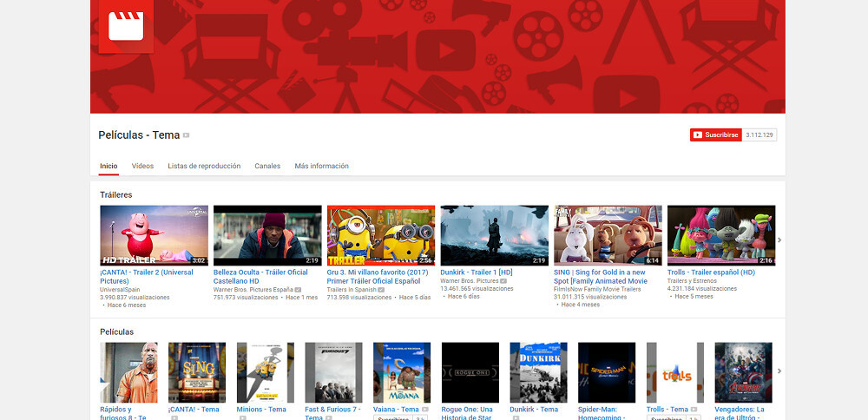Visit the Warner Bros. Pictures channel under Dunkirk
The width and height of the screenshot is (868, 420).
[x=470, y=281]
